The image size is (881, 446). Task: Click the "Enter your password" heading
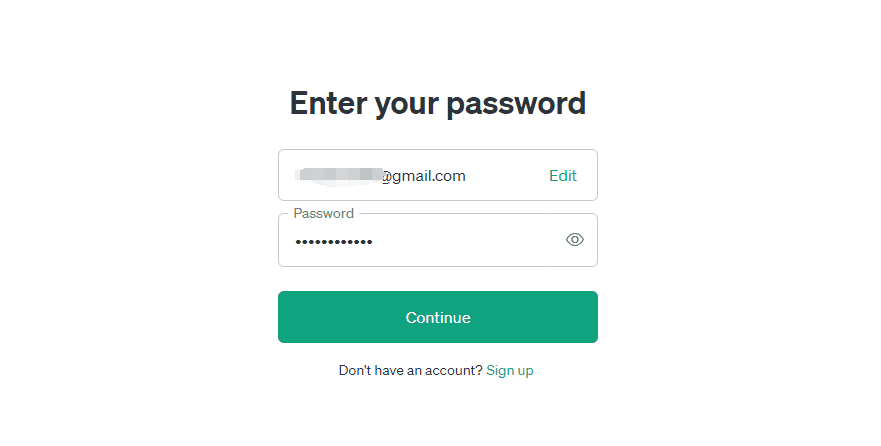tap(438, 103)
